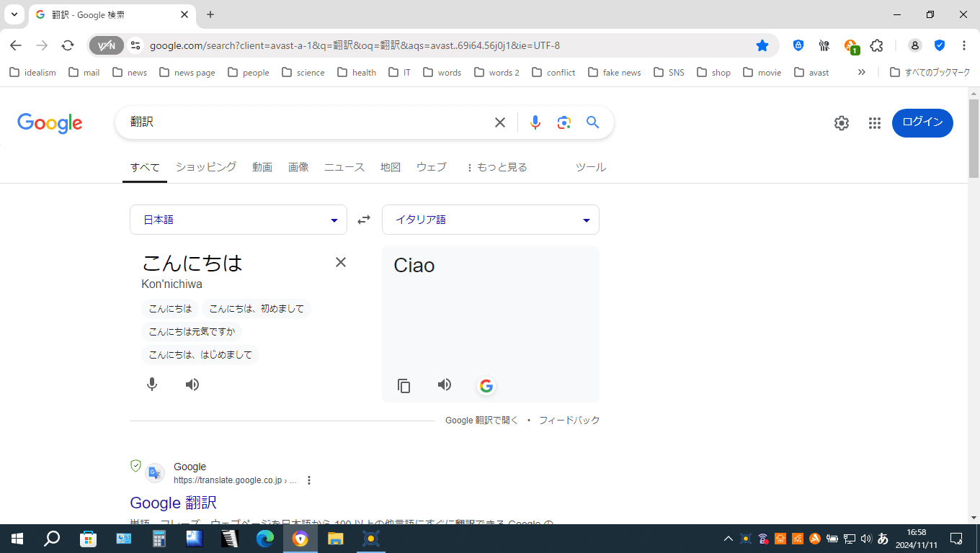980x553 pixels.
Task: Expand the 日本語 source language dropdown
Action: 239,220
